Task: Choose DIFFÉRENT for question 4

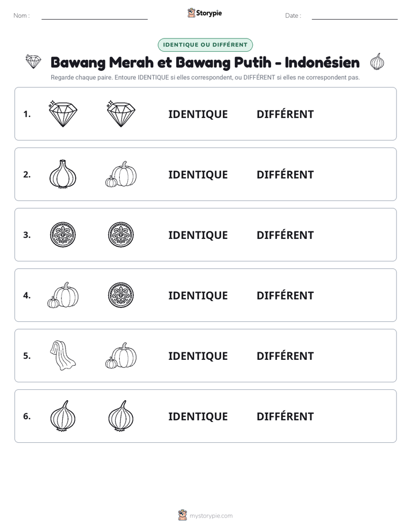Action: point(285,295)
